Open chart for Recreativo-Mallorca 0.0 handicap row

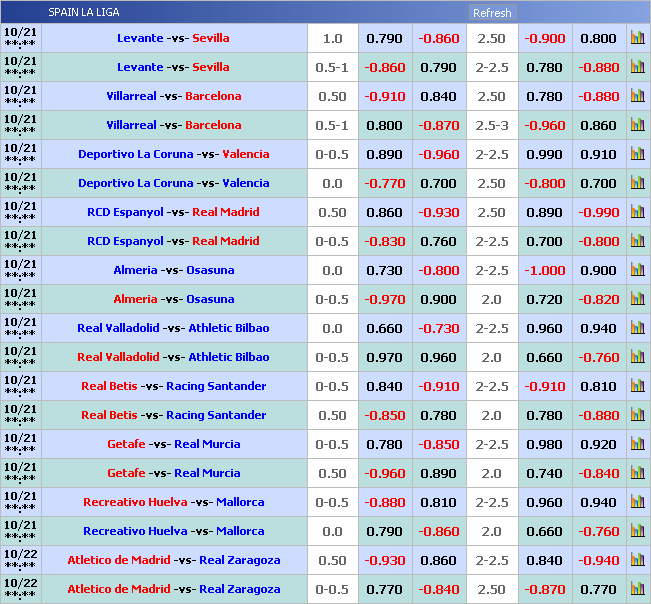coord(637,531)
